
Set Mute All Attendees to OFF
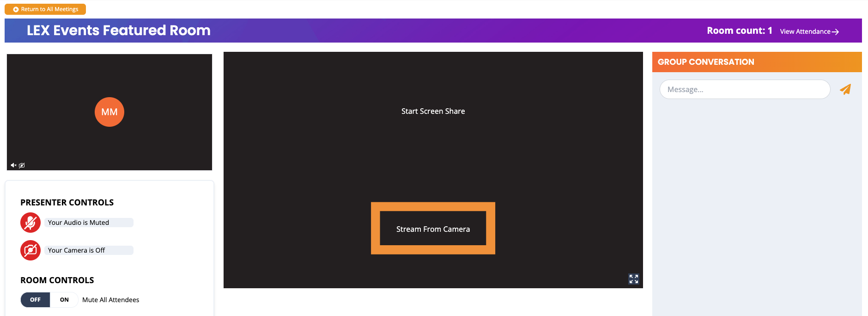(36, 300)
